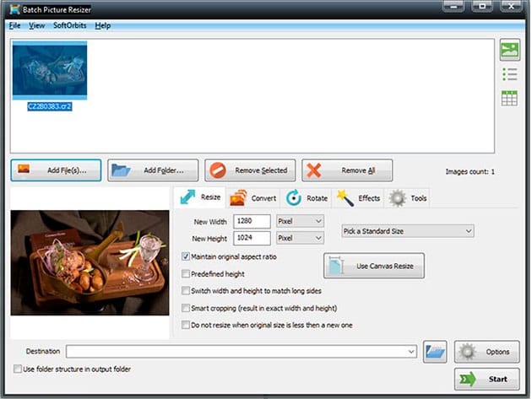The image size is (532, 399).
Task: Click the browse destination folder icon
Action: [435, 351]
